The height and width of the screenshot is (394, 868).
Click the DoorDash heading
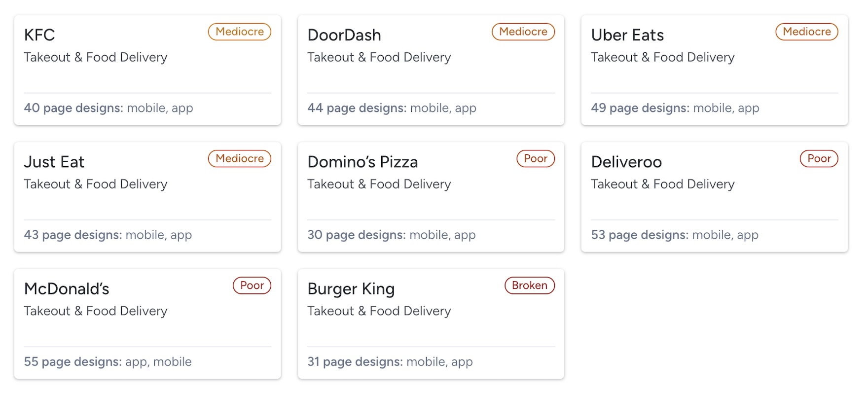tap(344, 35)
